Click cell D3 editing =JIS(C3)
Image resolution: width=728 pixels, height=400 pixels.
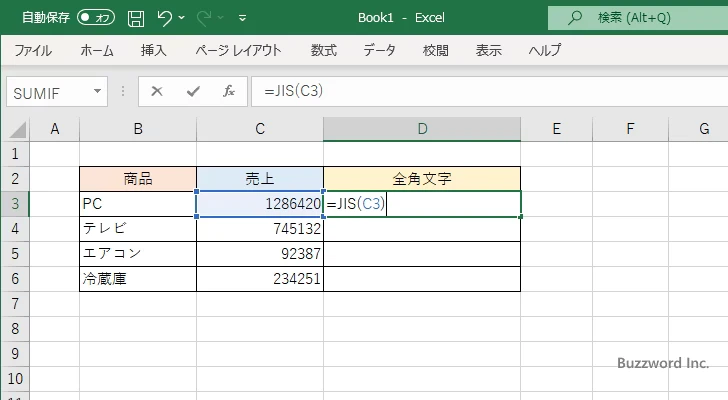tap(422, 204)
